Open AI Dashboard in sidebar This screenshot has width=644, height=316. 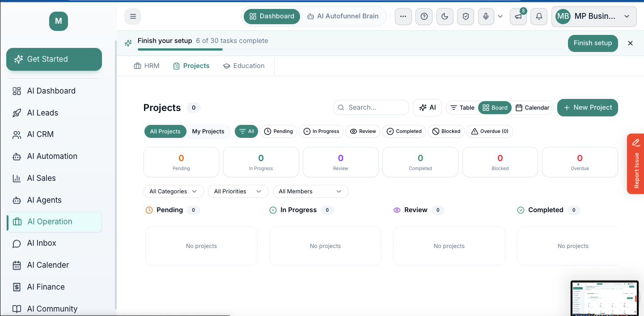coord(54,91)
